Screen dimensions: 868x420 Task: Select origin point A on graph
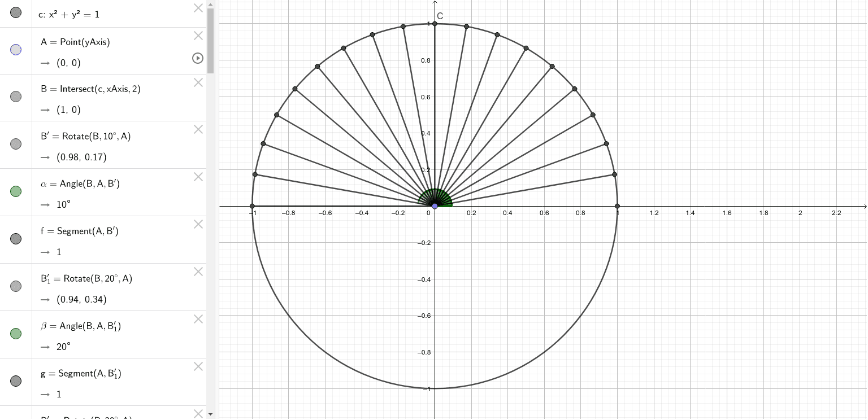[435, 206]
